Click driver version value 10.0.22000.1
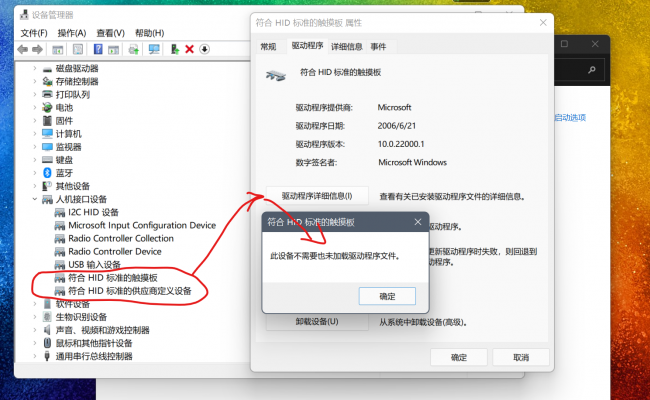The width and height of the screenshot is (650, 400). pos(401,144)
